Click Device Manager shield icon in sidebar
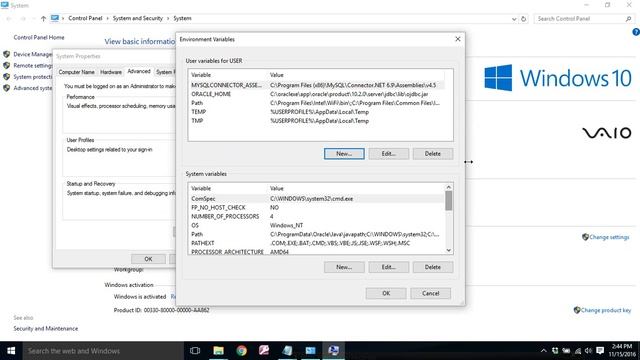This screenshot has height=360, width=640. tap(7, 54)
